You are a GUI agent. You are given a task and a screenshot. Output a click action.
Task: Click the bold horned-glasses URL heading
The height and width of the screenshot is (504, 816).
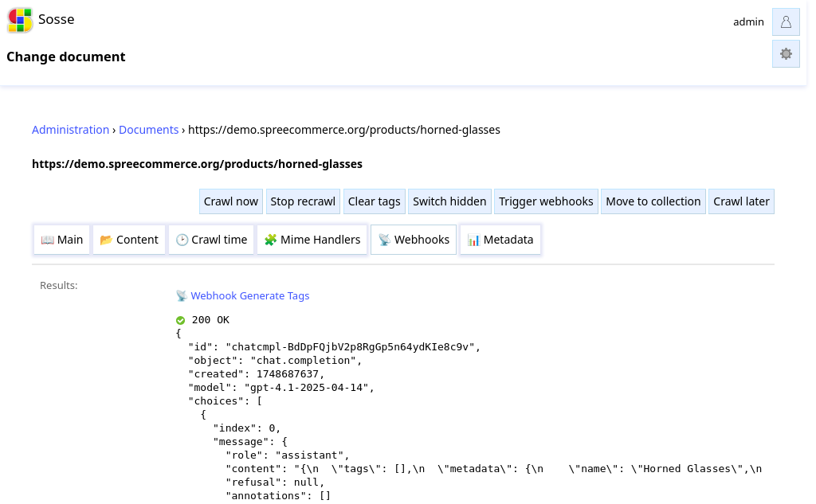198,164
